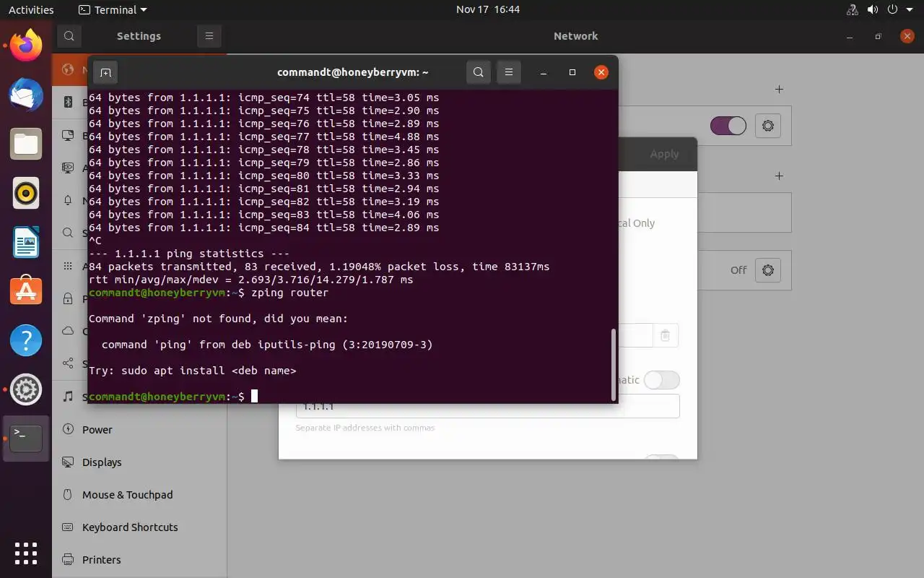Open the Terminal hamburger menu
Image resolution: width=924 pixels, height=578 pixels.
click(x=508, y=72)
